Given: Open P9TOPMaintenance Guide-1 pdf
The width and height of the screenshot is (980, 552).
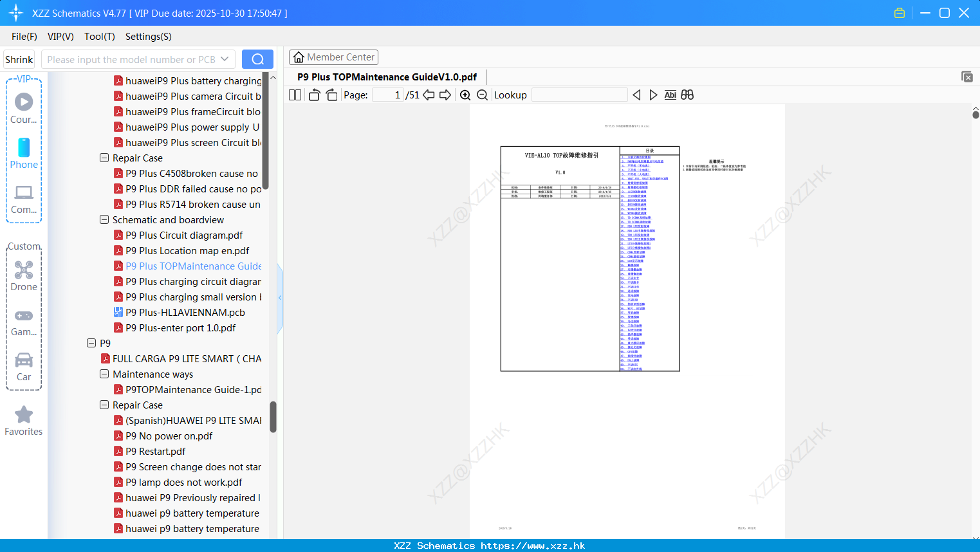Looking at the screenshot, I should (x=187, y=389).
